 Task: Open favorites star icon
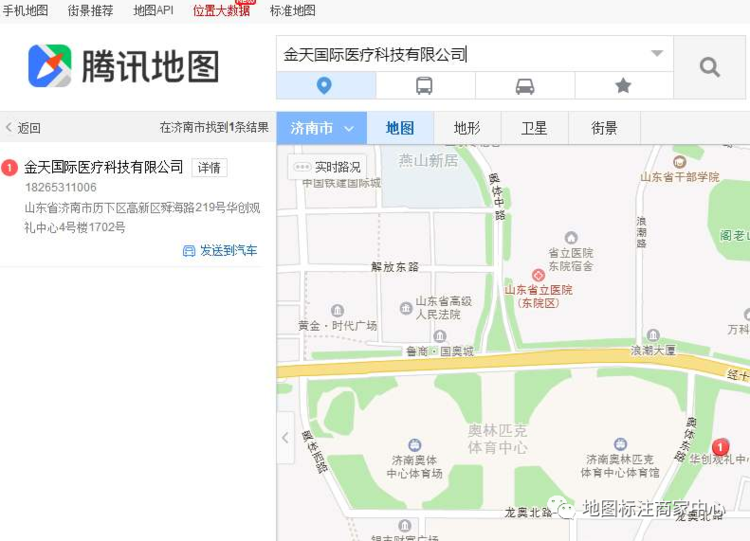click(623, 86)
